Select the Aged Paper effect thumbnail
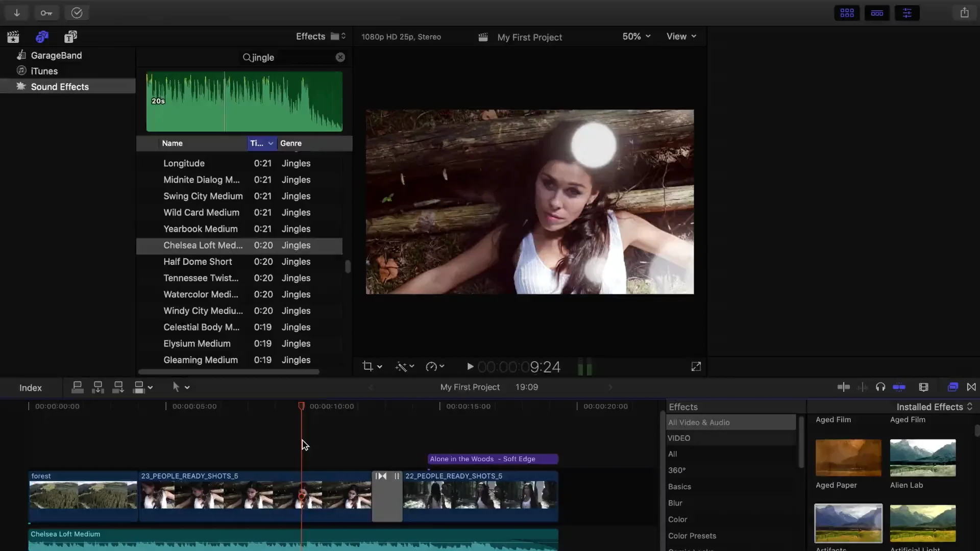The image size is (980, 551). [x=848, y=458]
